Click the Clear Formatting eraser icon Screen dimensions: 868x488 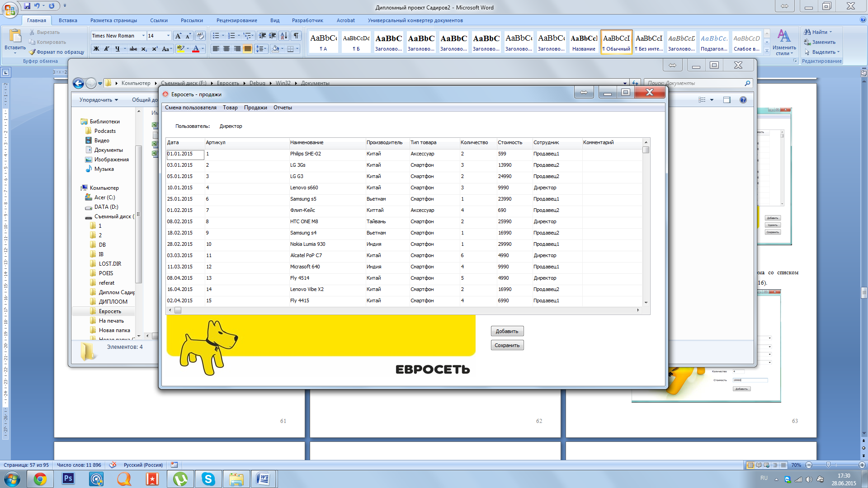(x=200, y=36)
